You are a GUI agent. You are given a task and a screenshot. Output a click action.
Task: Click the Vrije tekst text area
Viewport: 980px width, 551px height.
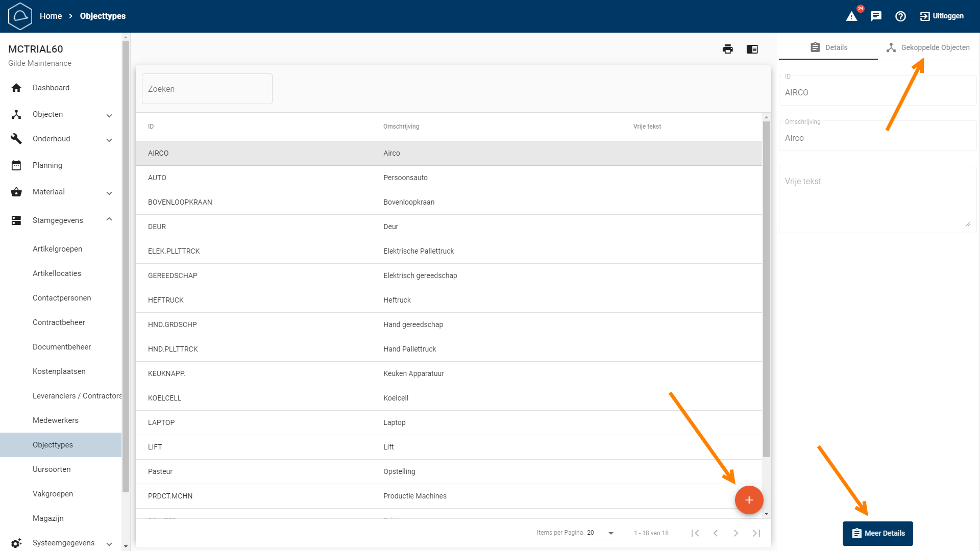tap(877, 199)
